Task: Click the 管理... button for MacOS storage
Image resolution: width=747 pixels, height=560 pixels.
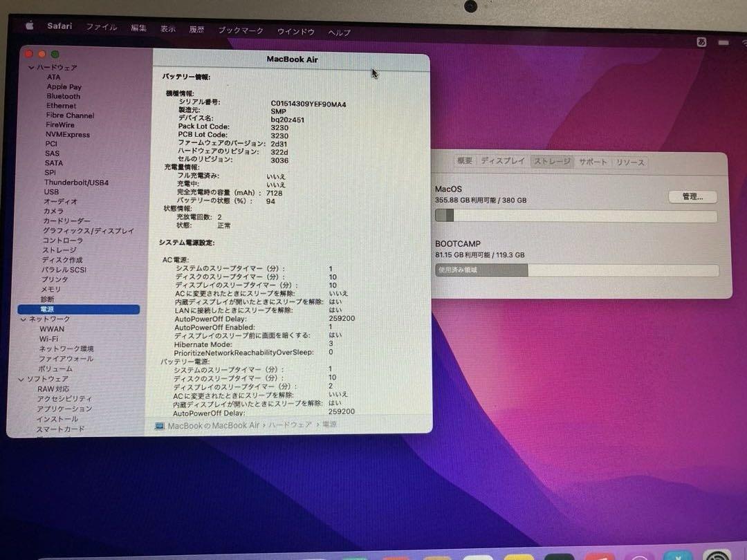Action: pyautogui.click(x=692, y=197)
